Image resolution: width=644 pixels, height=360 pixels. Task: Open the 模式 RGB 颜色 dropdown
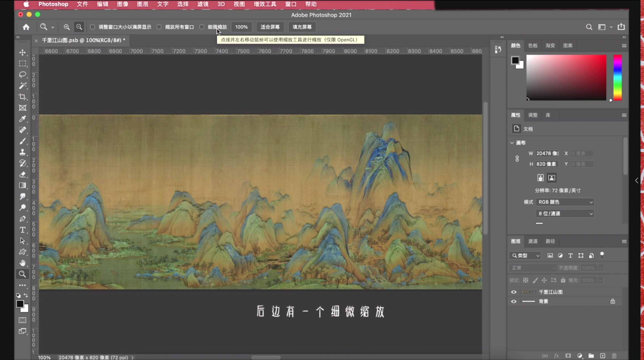point(565,202)
